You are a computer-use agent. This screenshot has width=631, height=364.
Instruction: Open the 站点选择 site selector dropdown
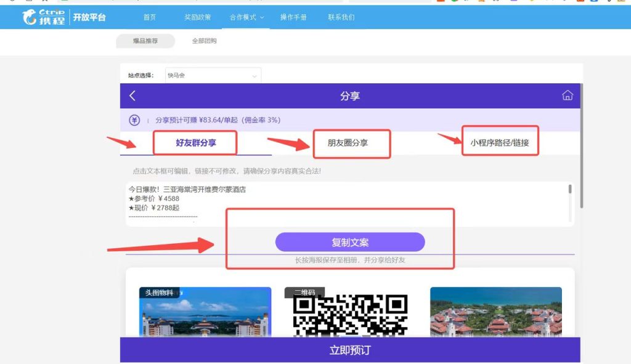click(213, 75)
